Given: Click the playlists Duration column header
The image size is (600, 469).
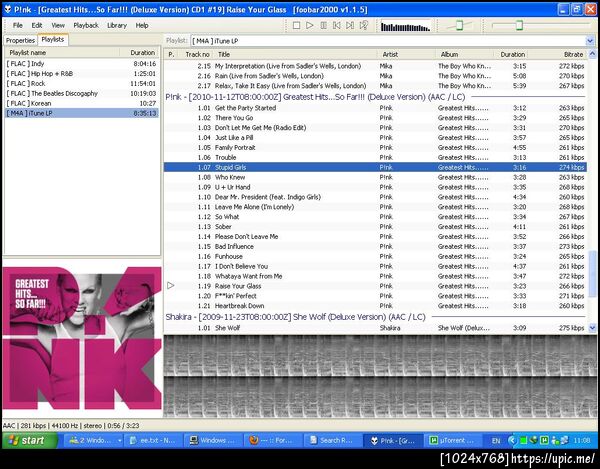Looking at the screenshot, I should (139, 52).
